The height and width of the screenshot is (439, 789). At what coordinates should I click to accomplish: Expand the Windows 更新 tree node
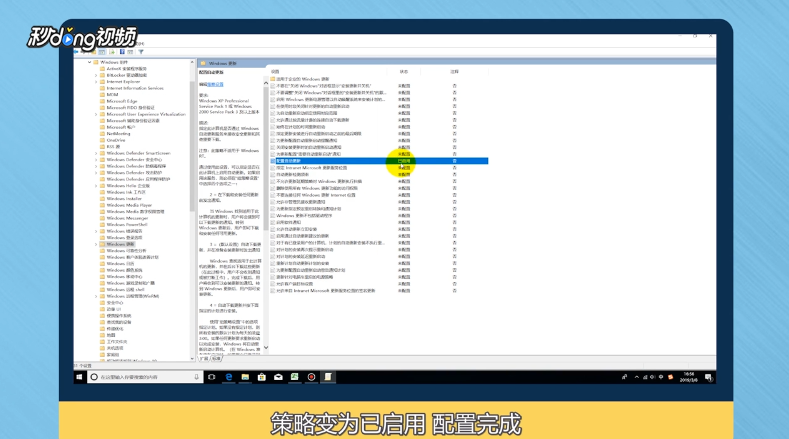coord(96,244)
